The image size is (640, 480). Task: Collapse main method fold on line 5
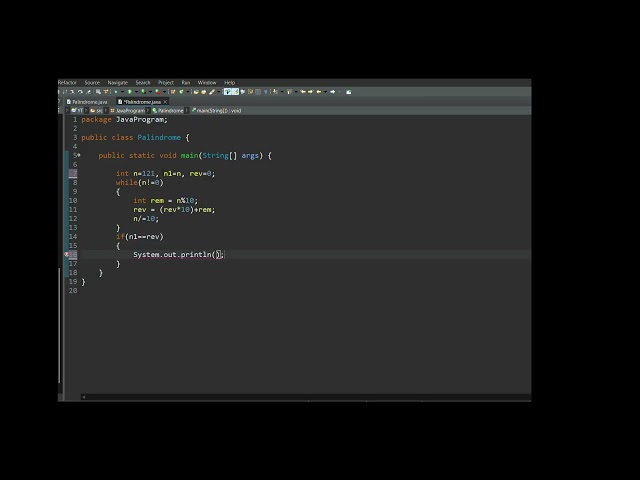tap(79, 155)
